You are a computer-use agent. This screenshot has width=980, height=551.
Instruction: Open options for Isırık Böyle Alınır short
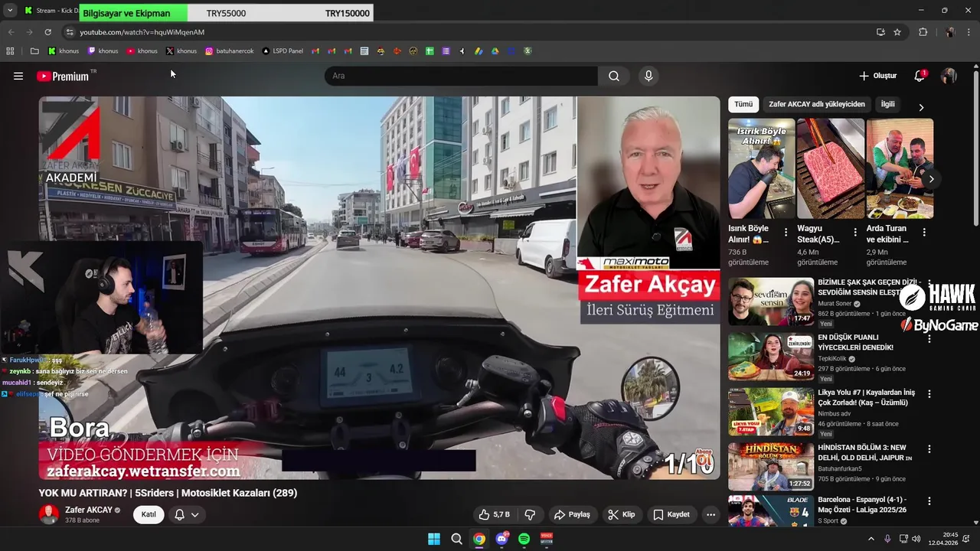coord(786,232)
